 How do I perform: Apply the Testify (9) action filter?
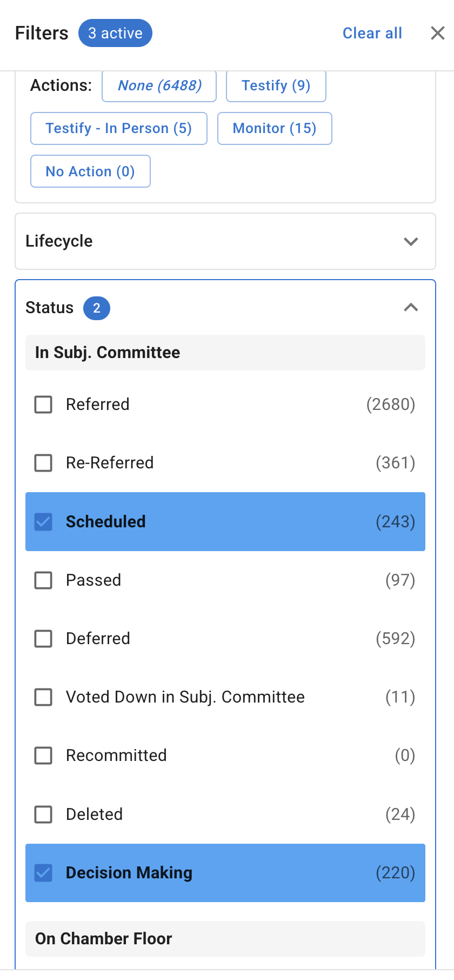point(276,85)
